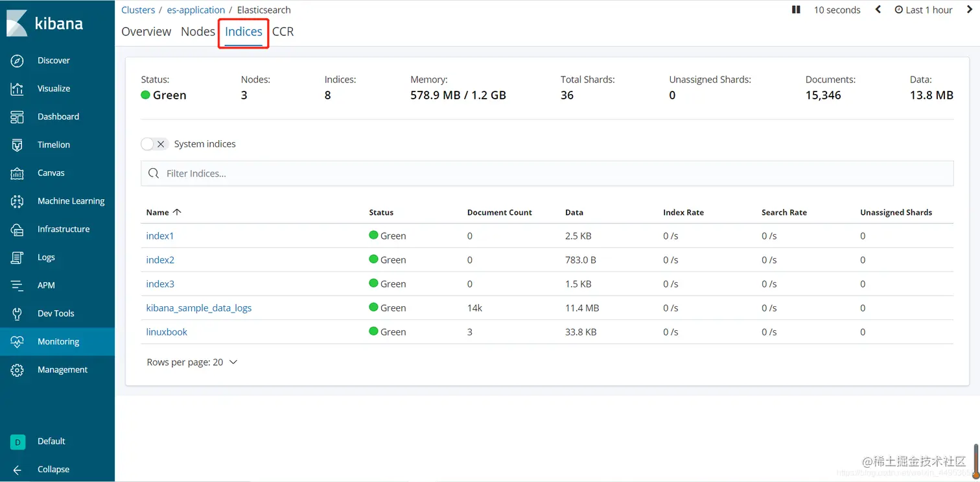Open APM icon in sidebar
The image size is (980, 482).
(17, 285)
